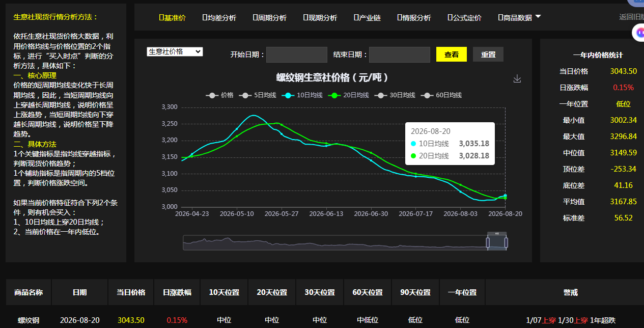This screenshot has width=644, height=328.
Task: Click the left handle of chart zoom slider
Action: point(488,242)
